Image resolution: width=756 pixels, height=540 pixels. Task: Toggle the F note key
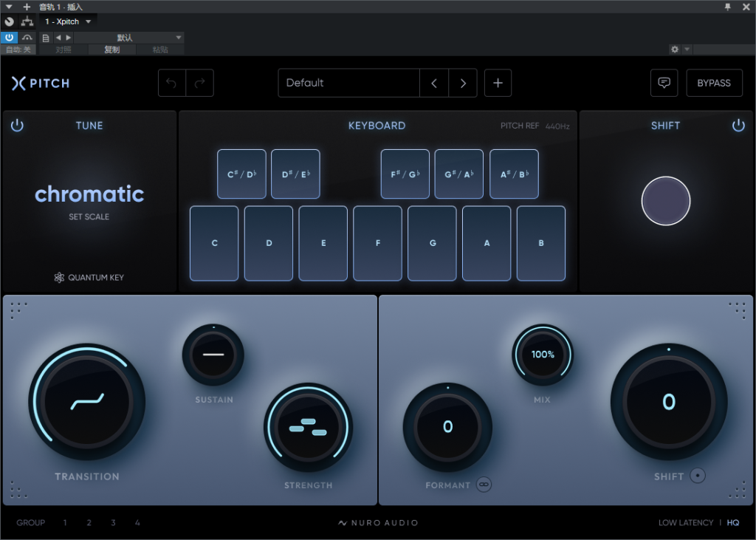(x=377, y=243)
